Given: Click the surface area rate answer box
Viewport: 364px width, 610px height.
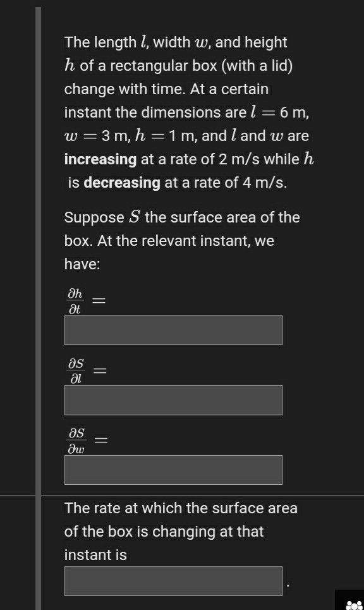Looking at the screenshot, I should (173, 581).
